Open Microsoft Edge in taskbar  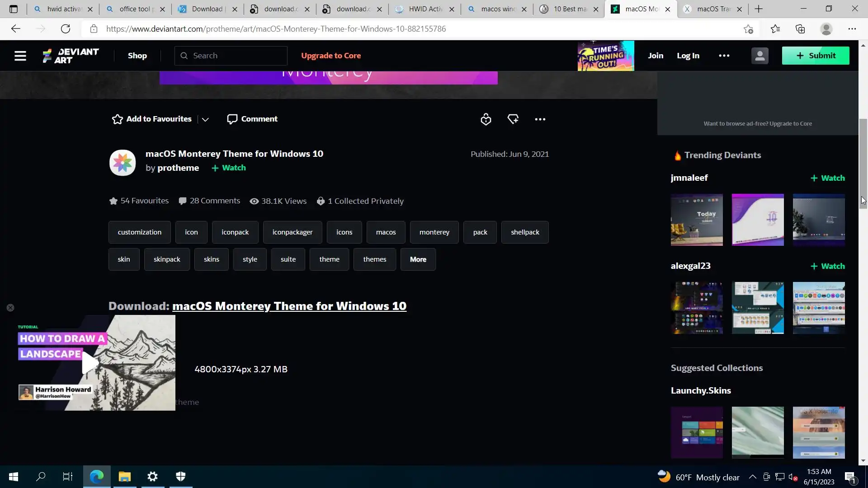[x=97, y=477]
